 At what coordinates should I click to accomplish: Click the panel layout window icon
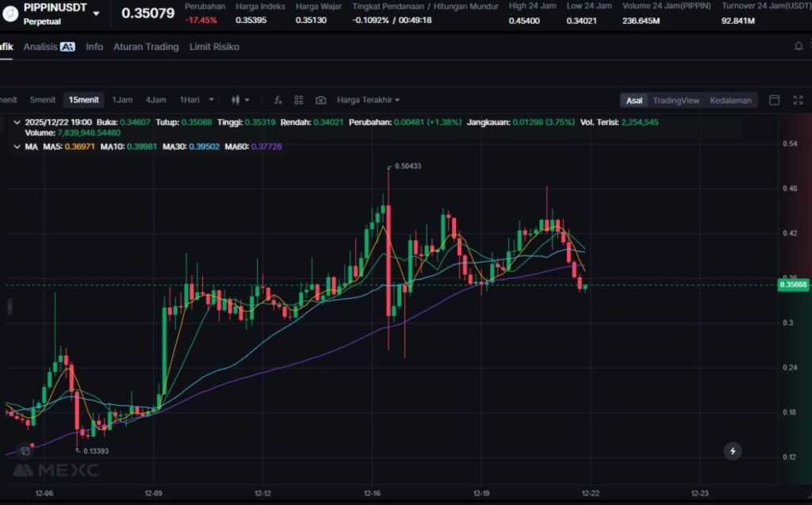coord(775,100)
